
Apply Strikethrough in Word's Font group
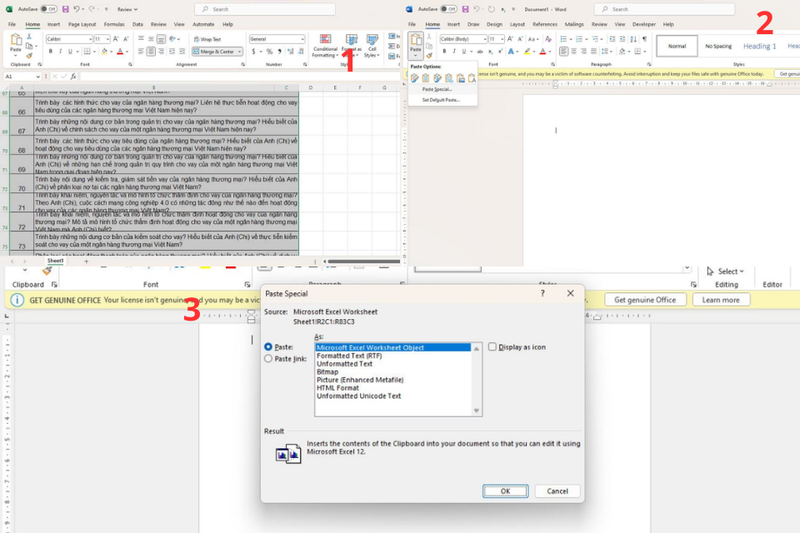(480, 52)
